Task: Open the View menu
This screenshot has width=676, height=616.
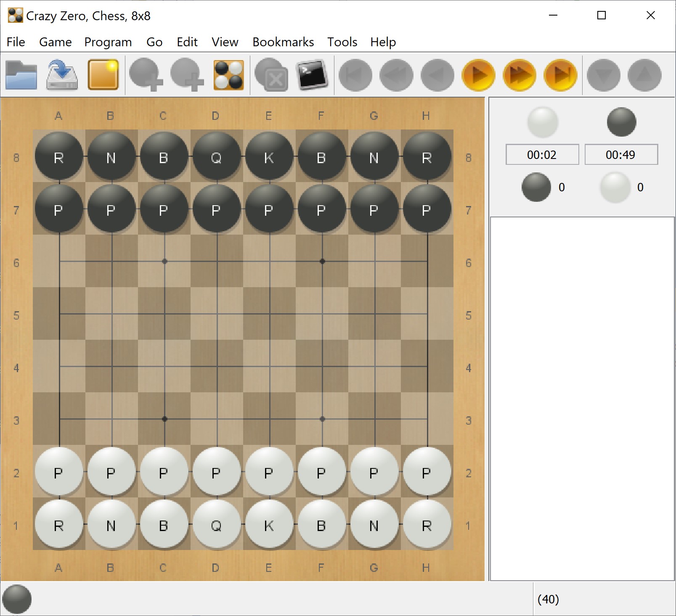Action: click(225, 42)
